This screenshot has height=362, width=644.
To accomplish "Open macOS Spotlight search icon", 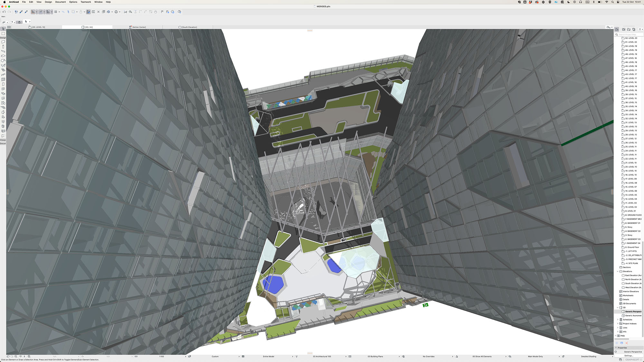I will click(x=612, y=2).
